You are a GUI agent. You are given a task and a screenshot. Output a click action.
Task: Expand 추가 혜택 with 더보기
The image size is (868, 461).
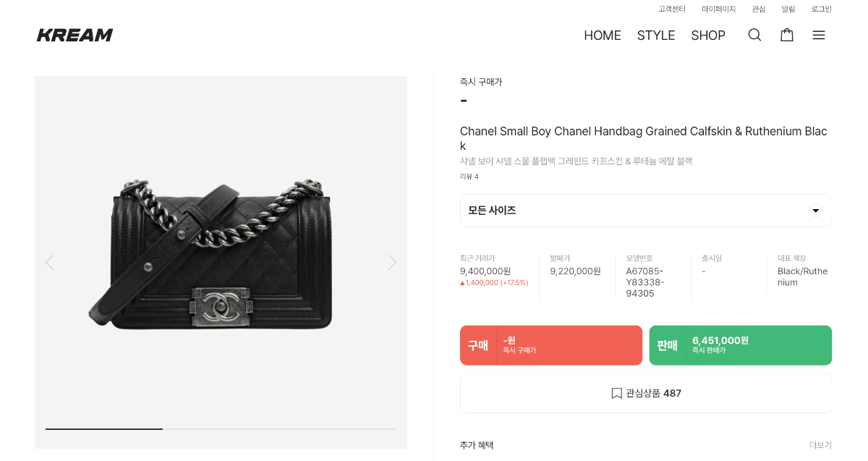(x=820, y=445)
